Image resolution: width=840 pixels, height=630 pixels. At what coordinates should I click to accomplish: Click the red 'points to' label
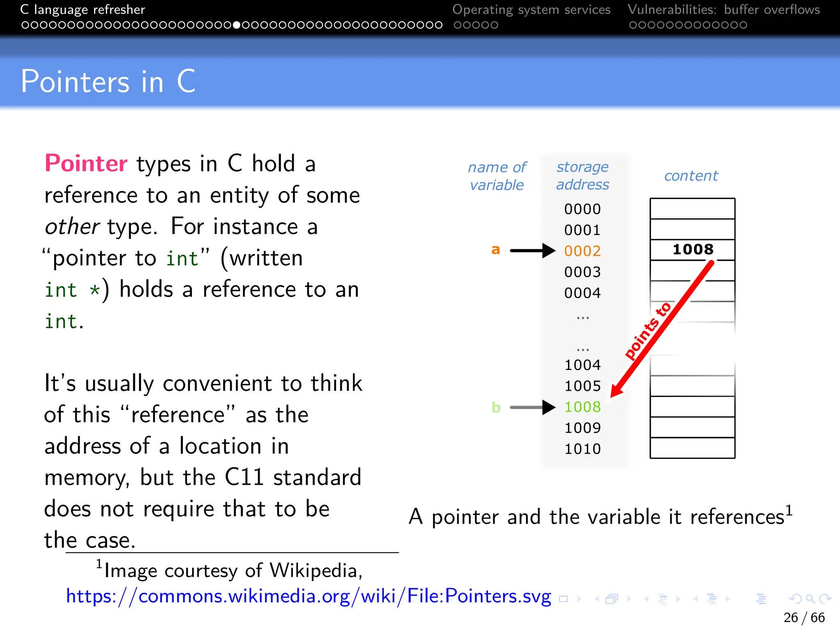coord(648,331)
